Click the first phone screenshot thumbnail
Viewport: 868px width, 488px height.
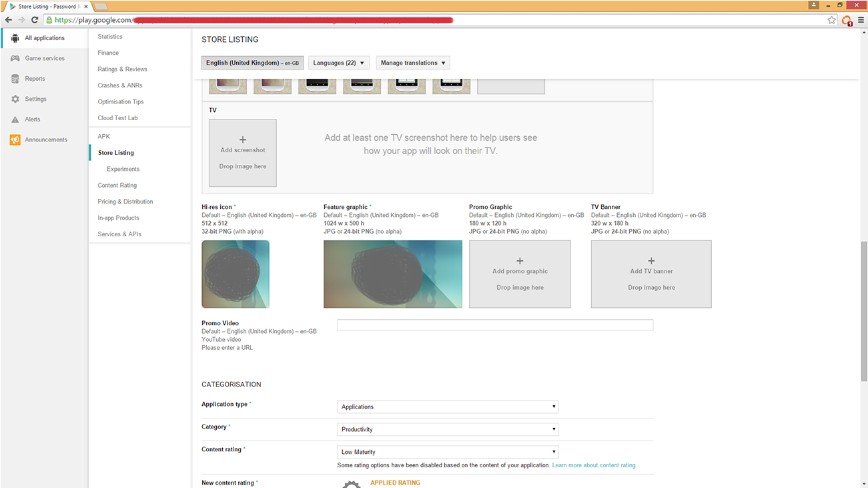228,86
